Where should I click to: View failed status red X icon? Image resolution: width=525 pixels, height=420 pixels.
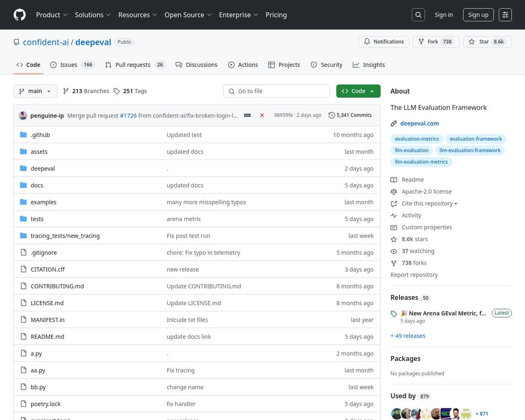point(262,115)
